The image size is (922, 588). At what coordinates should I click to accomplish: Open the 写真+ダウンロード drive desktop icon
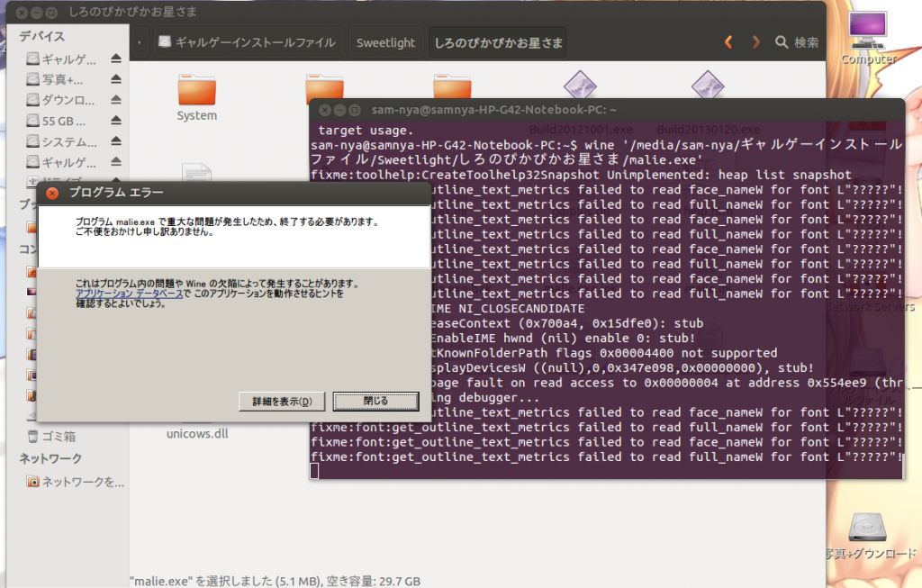pyautogui.click(x=867, y=527)
